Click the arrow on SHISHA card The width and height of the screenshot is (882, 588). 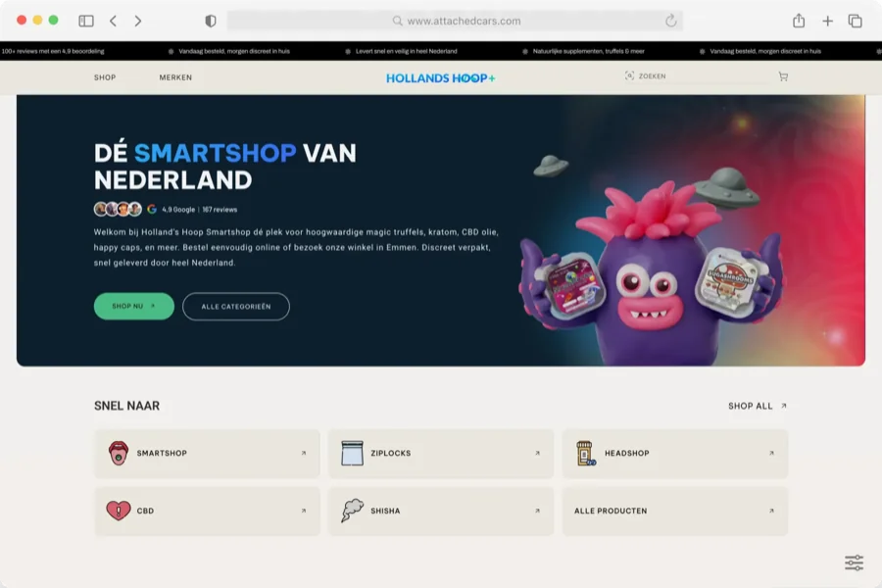(x=538, y=511)
